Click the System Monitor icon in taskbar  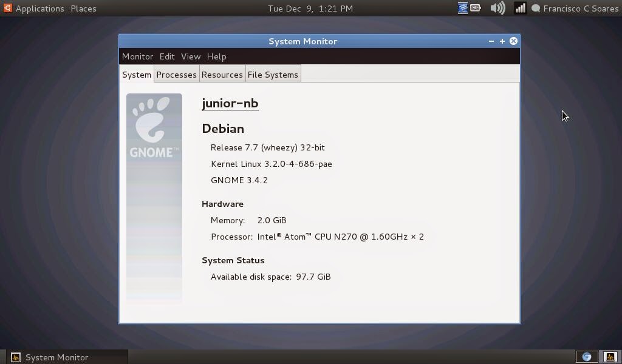tap(15, 357)
